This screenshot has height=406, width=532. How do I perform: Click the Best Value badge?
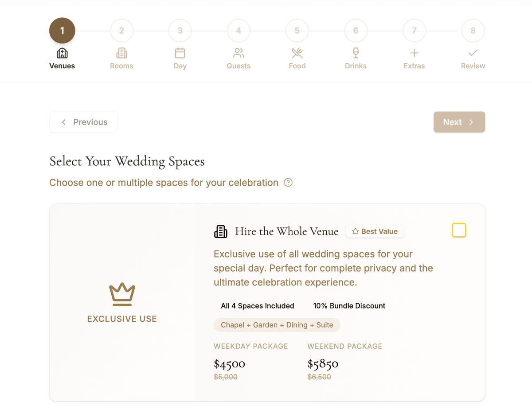click(x=374, y=231)
